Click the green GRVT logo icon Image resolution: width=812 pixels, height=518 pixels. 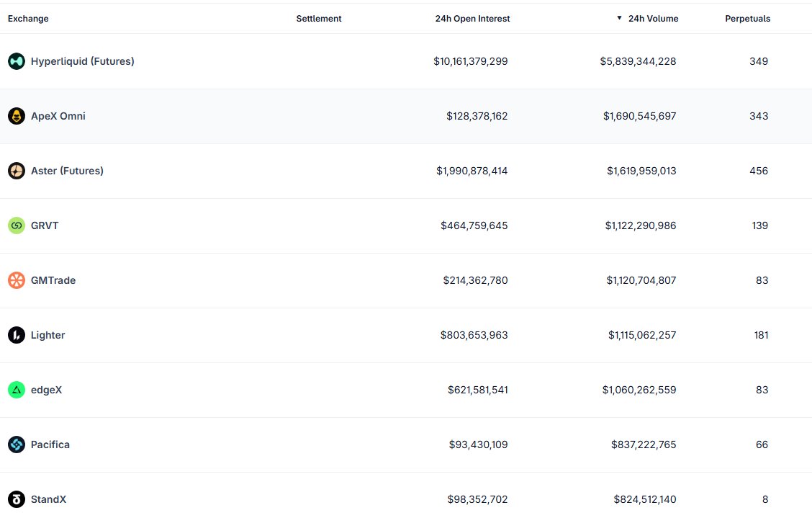coord(17,225)
